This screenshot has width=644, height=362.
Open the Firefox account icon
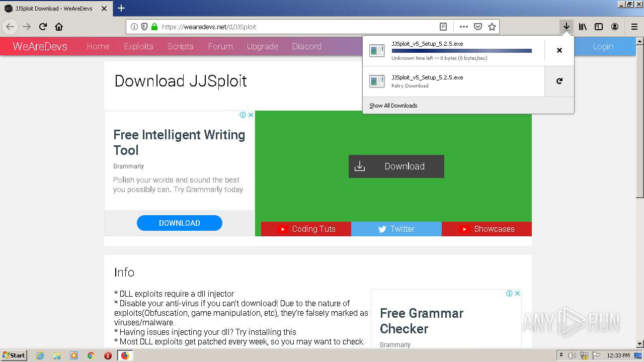pyautogui.click(x=615, y=27)
